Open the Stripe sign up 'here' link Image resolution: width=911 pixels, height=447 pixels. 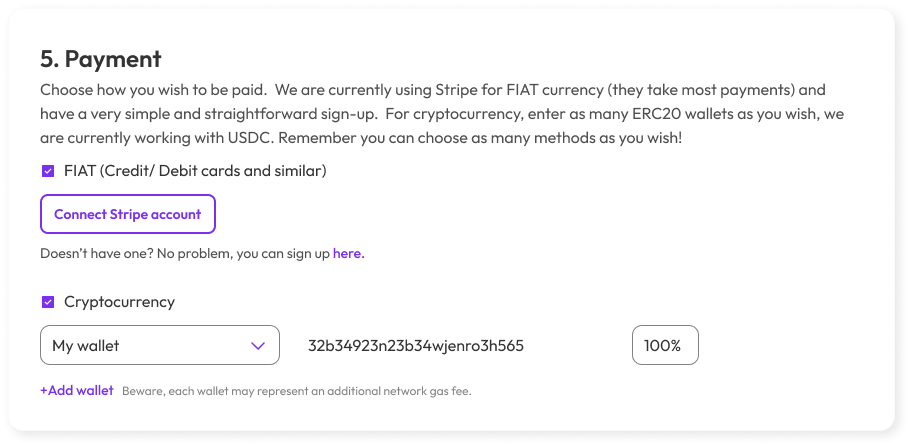pyautogui.click(x=348, y=254)
